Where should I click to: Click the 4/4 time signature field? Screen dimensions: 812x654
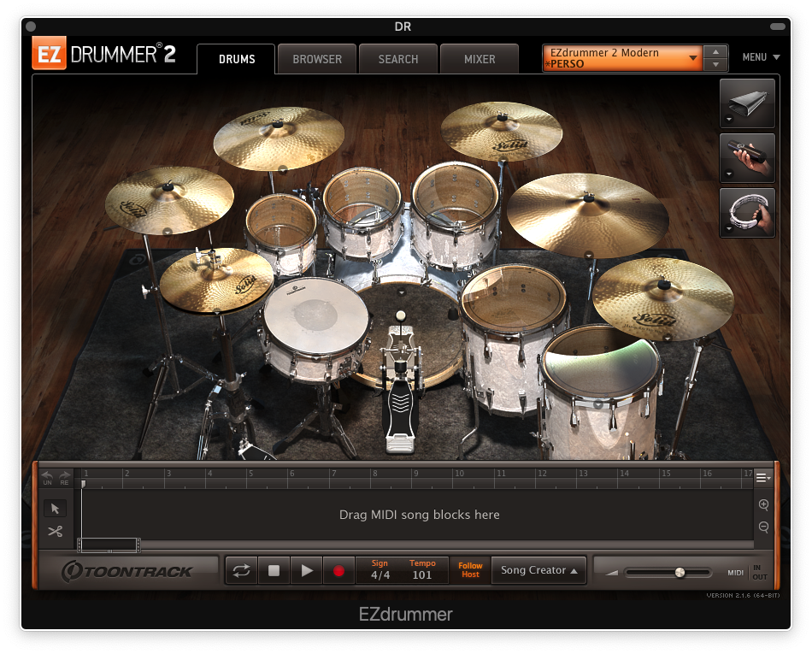tap(380, 574)
